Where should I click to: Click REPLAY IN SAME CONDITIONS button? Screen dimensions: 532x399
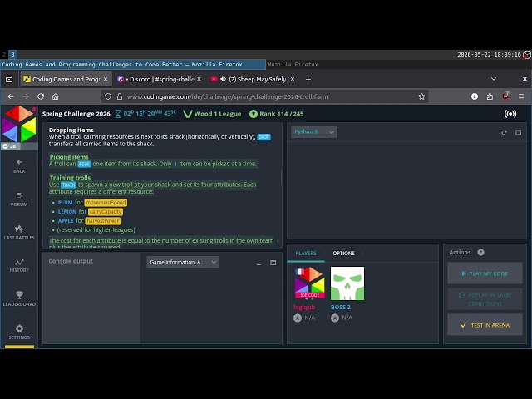[485, 299]
